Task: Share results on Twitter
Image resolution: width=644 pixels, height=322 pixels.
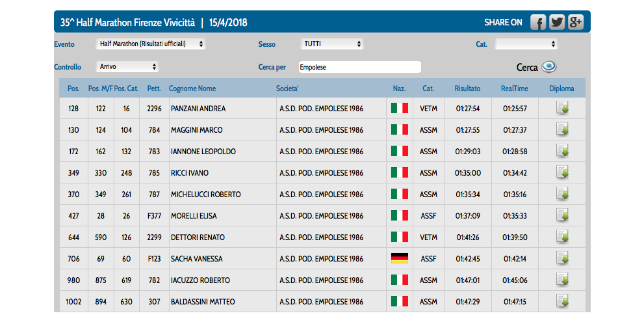Action: tap(557, 22)
